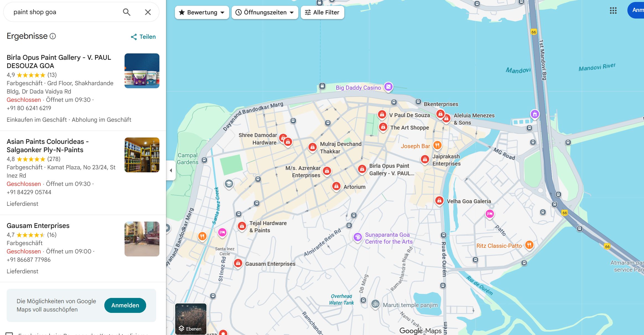Image resolution: width=644 pixels, height=335 pixels.
Task: Click the Ergebnisse info icon
Action: [x=53, y=36]
